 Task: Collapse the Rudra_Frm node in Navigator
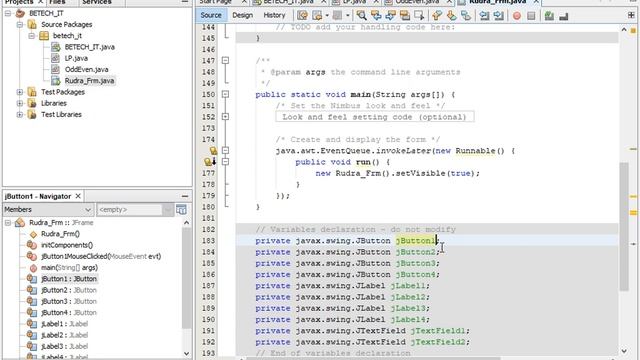pyautogui.click(x=8, y=223)
